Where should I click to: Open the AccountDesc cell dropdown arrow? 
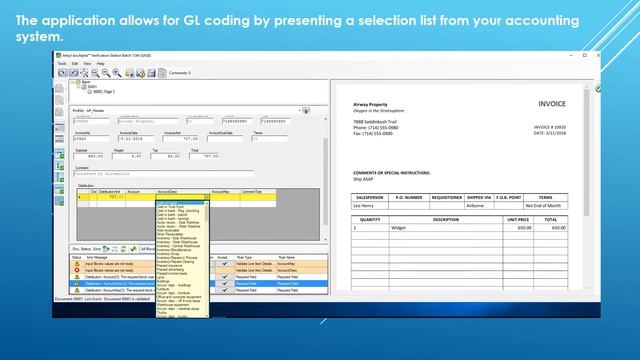(x=207, y=197)
